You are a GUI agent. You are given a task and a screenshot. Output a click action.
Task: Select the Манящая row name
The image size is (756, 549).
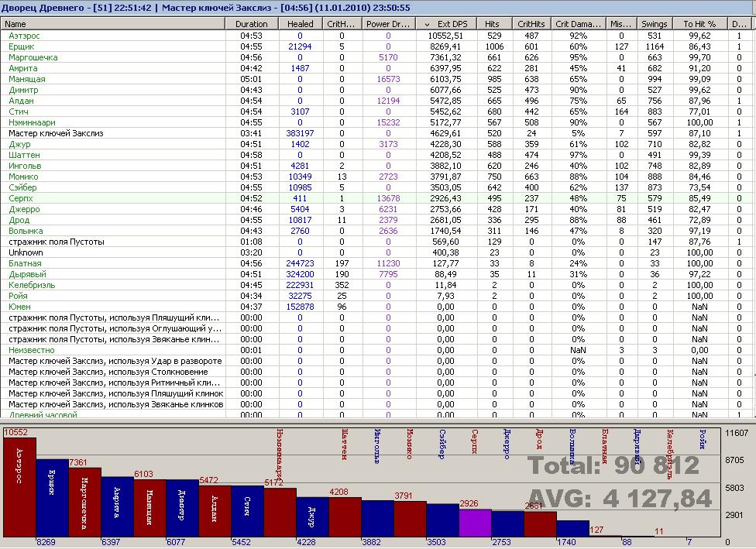[26, 79]
